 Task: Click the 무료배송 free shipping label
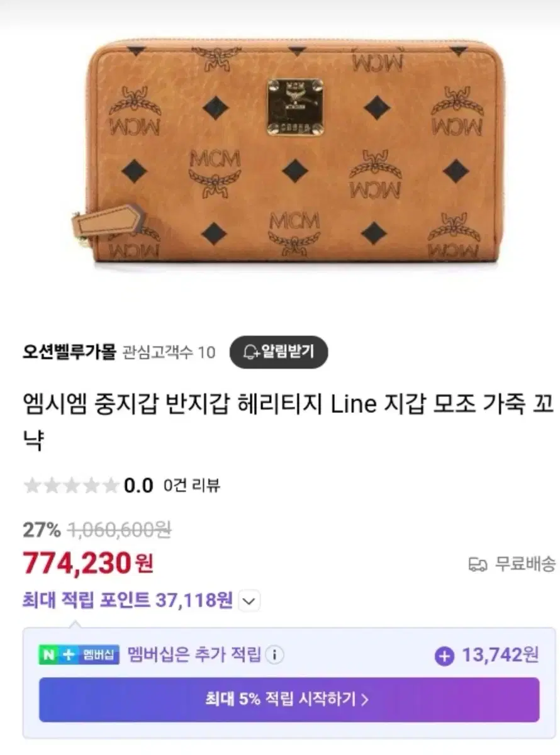(525, 564)
